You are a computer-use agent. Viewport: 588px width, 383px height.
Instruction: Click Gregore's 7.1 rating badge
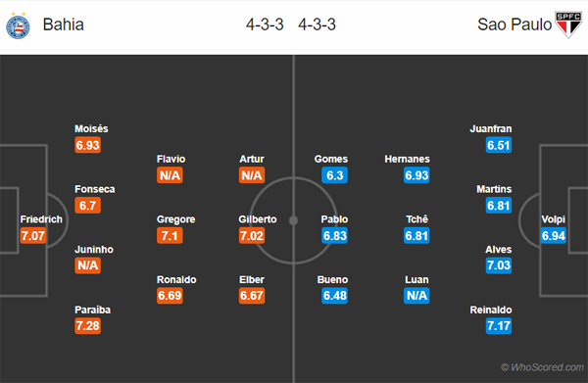coord(170,236)
